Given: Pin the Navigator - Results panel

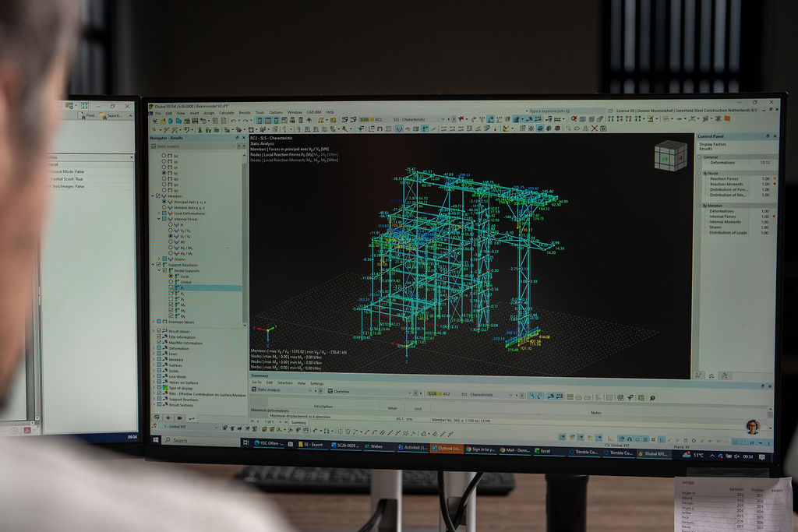Looking at the screenshot, I should click(237, 138).
